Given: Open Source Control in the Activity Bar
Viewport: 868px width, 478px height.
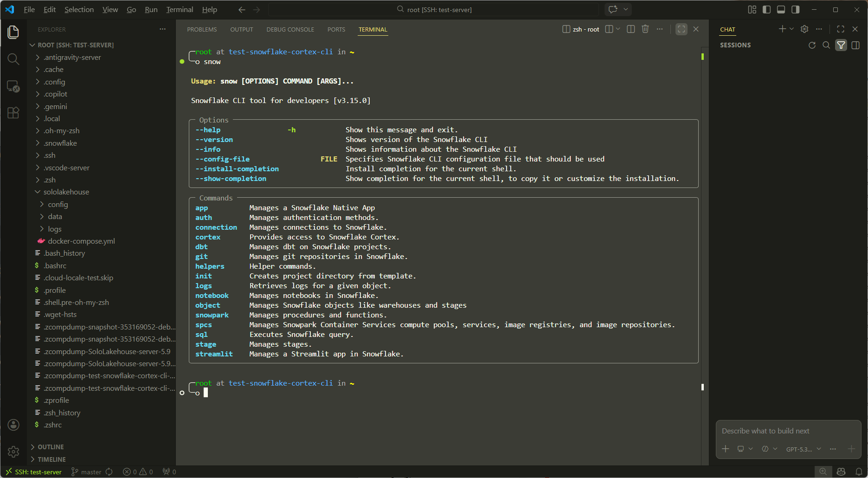Looking at the screenshot, I should 13,86.
